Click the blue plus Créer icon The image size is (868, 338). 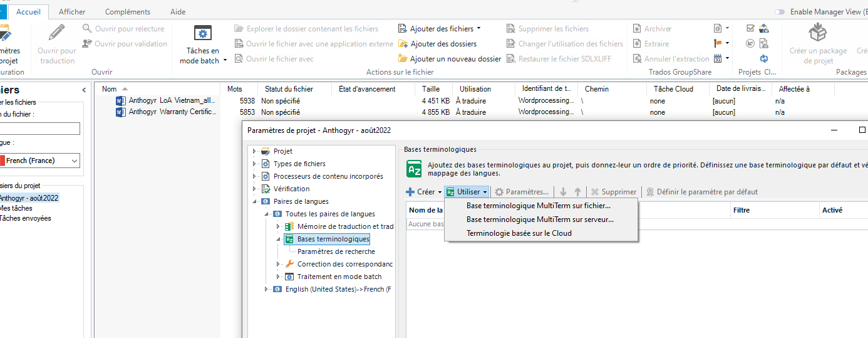[410, 192]
